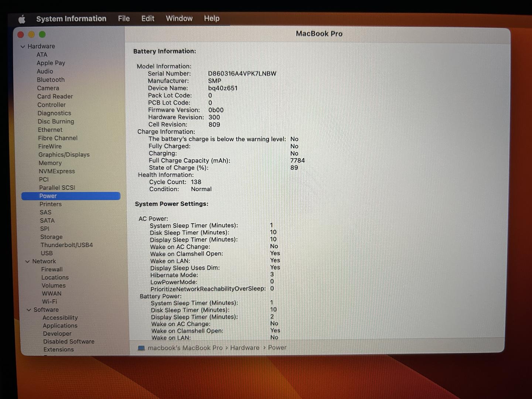Image resolution: width=532 pixels, height=399 pixels.
Task: Click the Hardware Revision value 300
Action: click(214, 117)
